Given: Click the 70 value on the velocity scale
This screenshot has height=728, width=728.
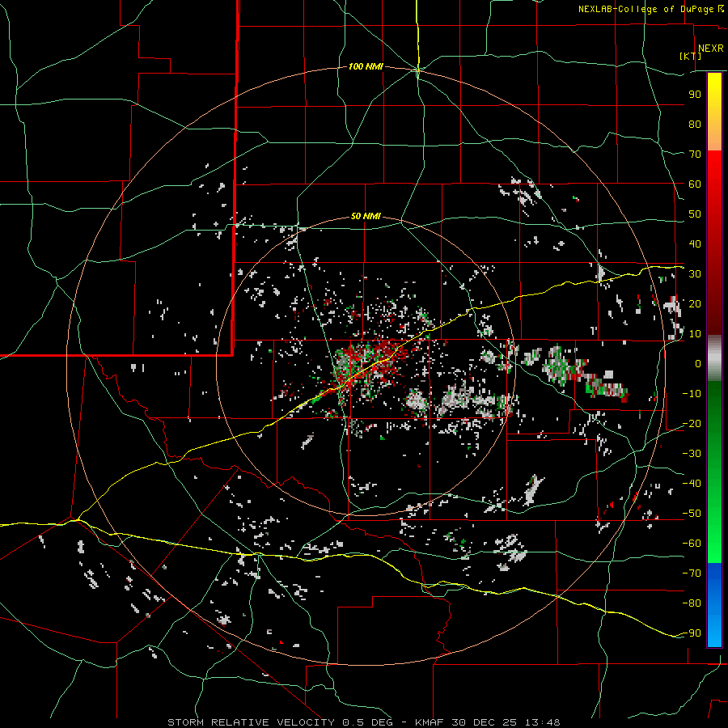Looking at the screenshot, I should (695, 154).
